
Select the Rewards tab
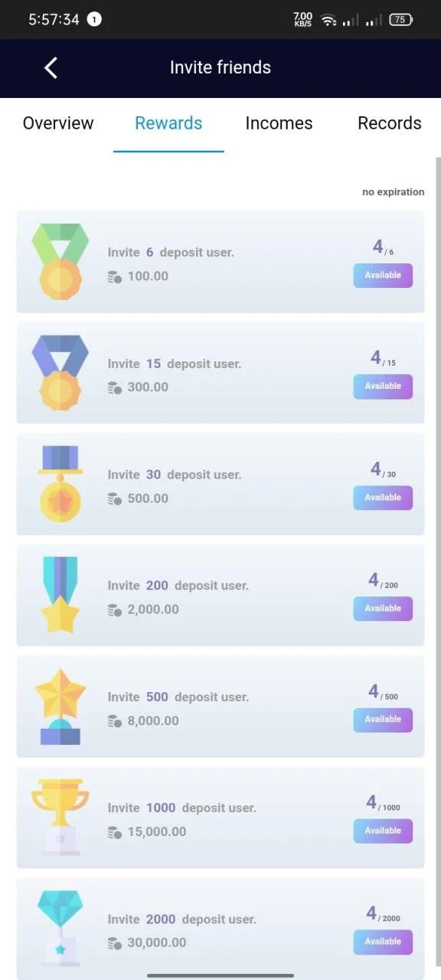[168, 123]
